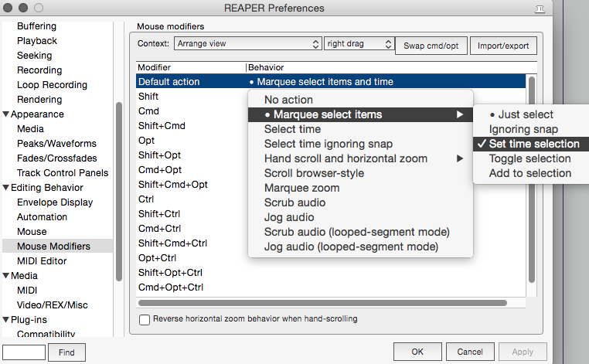Choose Just select in submenu
The height and width of the screenshot is (364, 589).
pos(521,114)
